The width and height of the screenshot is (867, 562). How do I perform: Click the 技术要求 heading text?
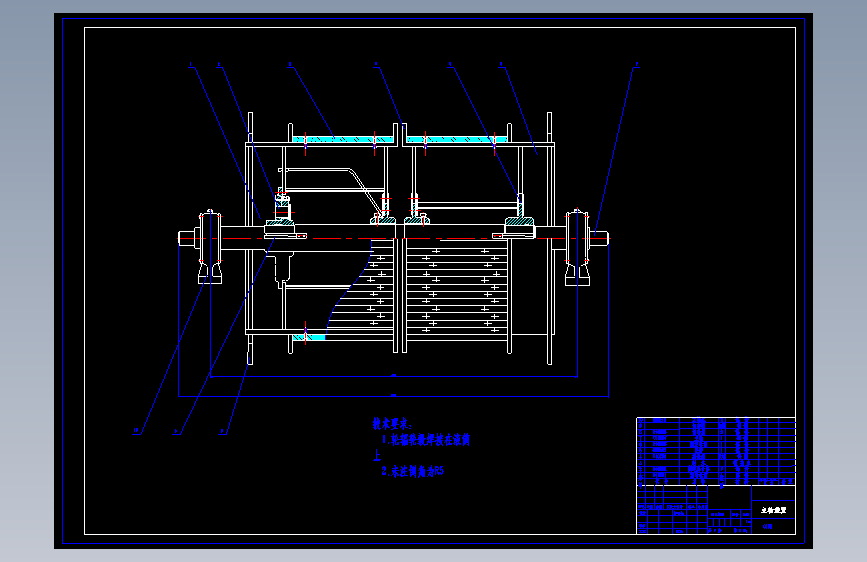[393, 424]
